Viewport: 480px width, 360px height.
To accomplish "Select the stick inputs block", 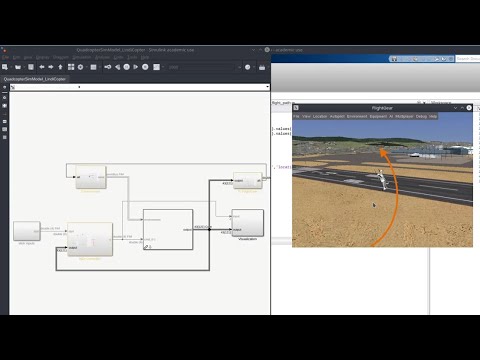I will pyautogui.click(x=27, y=231).
